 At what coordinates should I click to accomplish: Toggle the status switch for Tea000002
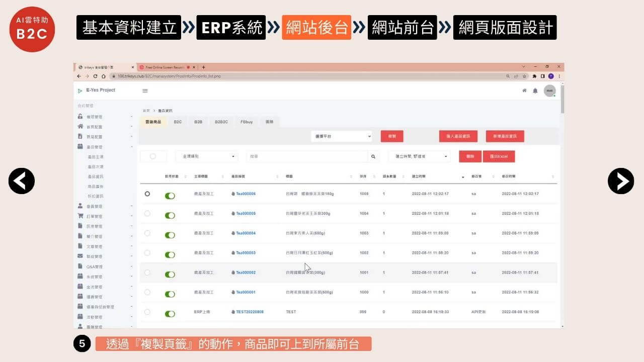pos(170,275)
